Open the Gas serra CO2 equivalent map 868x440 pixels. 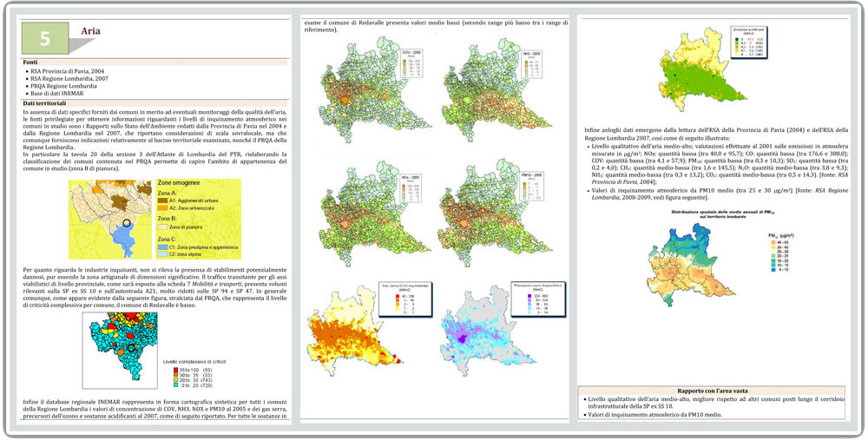click(354, 329)
